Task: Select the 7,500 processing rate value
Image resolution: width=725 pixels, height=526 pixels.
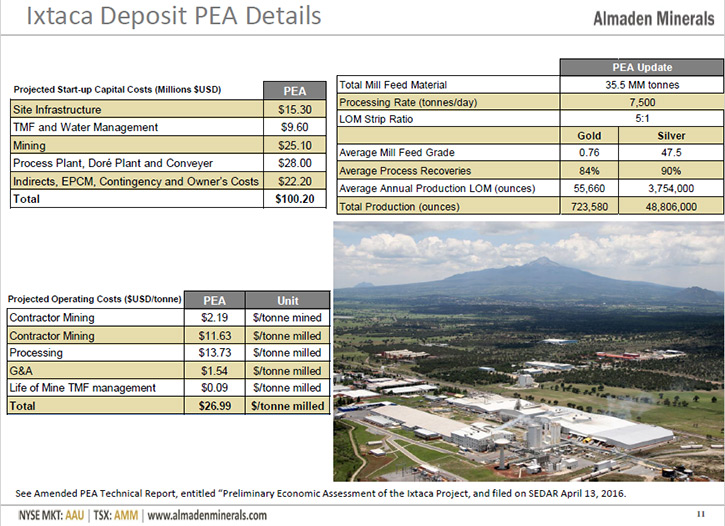Action: point(642,102)
